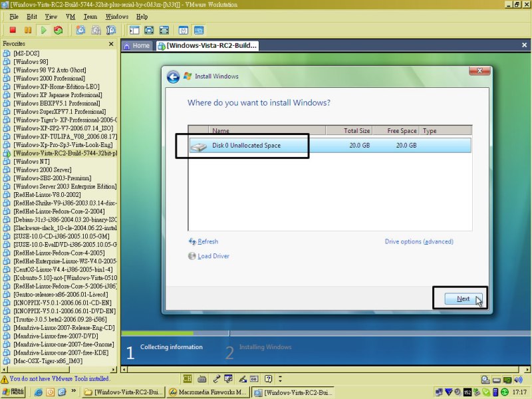Click the Total Size column header

pos(349,130)
